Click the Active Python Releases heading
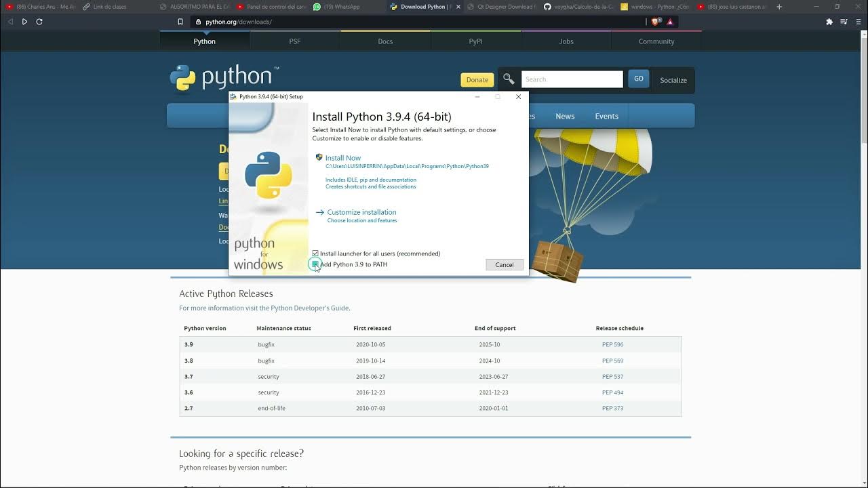The width and height of the screenshot is (868, 488). (x=226, y=293)
